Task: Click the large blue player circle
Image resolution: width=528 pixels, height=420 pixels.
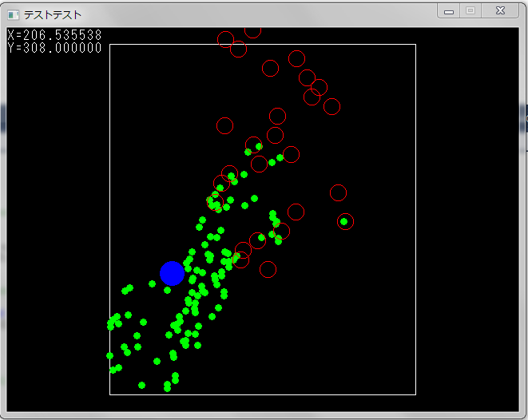Action: click(x=172, y=273)
